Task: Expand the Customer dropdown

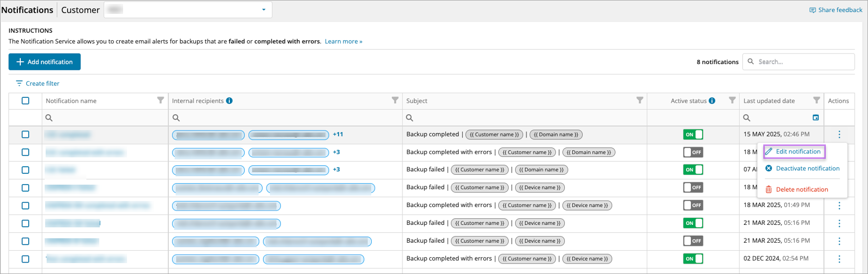Action: point(188,10)
